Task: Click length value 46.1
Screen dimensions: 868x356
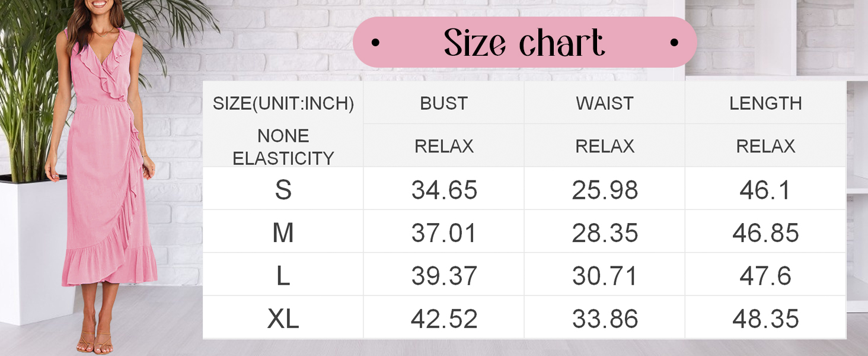Action: click(x=765, y=190)
